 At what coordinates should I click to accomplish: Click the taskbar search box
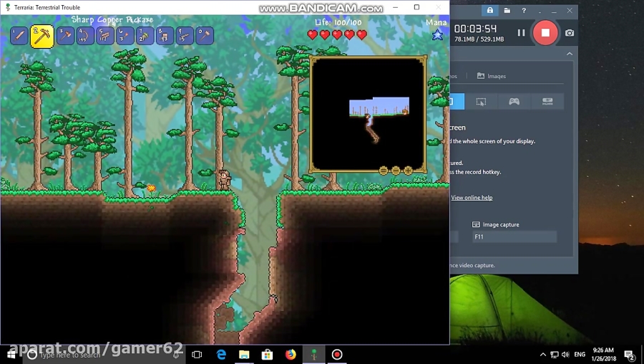click(x=104, y=355)
